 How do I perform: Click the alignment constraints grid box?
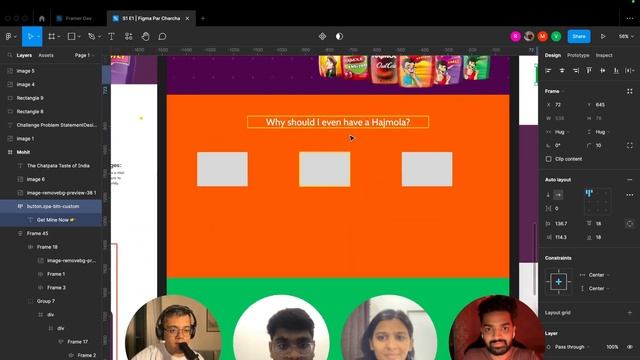(558, 282)
